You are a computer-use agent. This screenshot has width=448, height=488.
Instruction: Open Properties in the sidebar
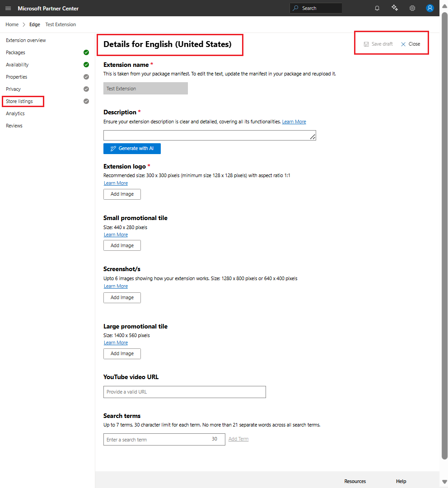[17, 77]
